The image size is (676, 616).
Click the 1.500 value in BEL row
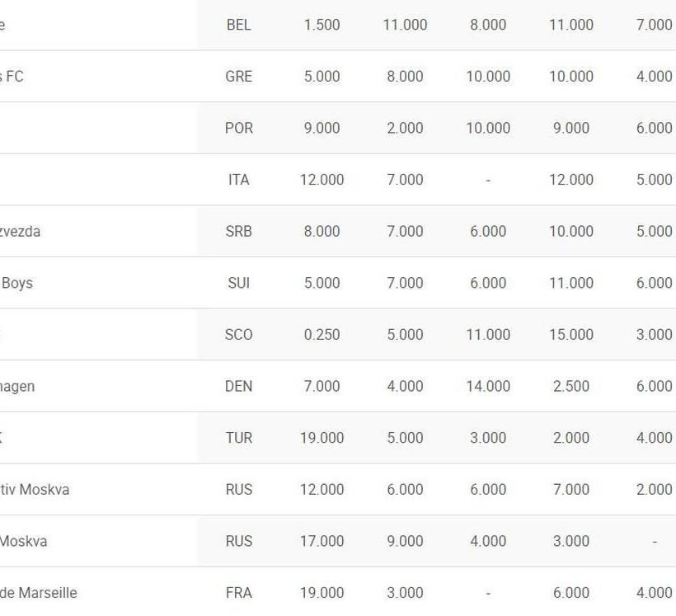tap(322, 25)
